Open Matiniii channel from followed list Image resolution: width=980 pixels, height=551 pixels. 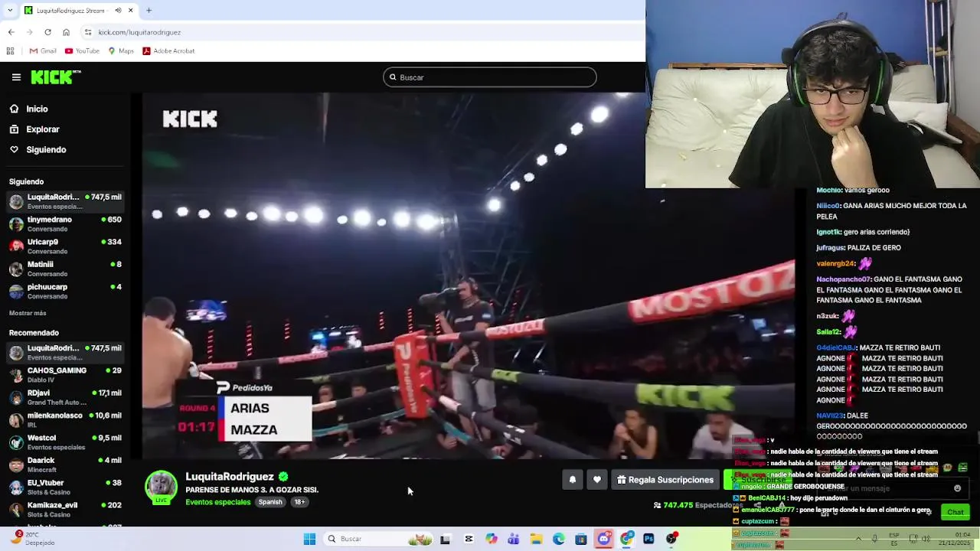tap(65, 269)
